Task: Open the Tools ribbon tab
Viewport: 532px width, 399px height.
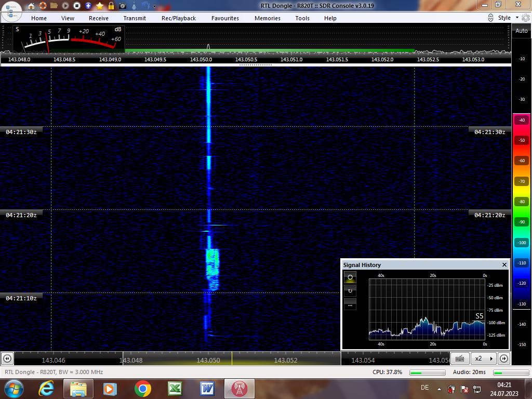Action: [302, 18]
